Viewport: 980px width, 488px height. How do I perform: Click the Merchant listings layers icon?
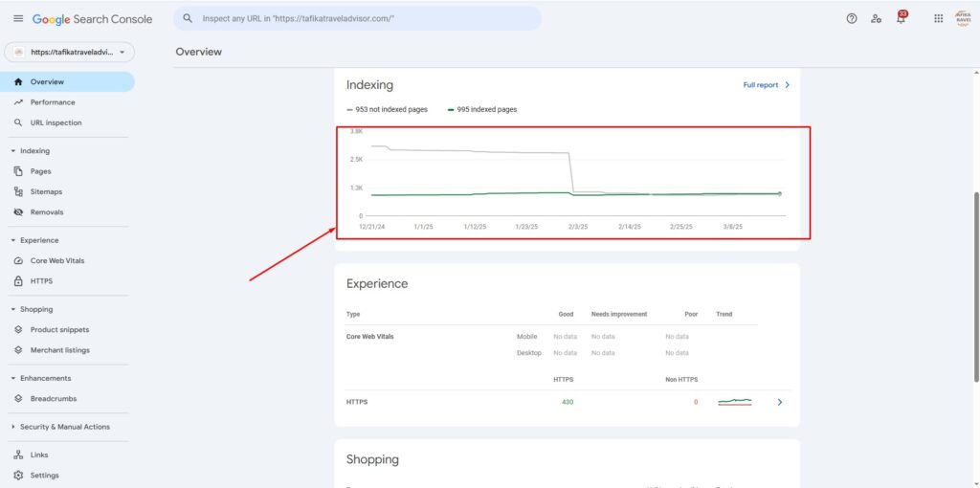point(18,350)
